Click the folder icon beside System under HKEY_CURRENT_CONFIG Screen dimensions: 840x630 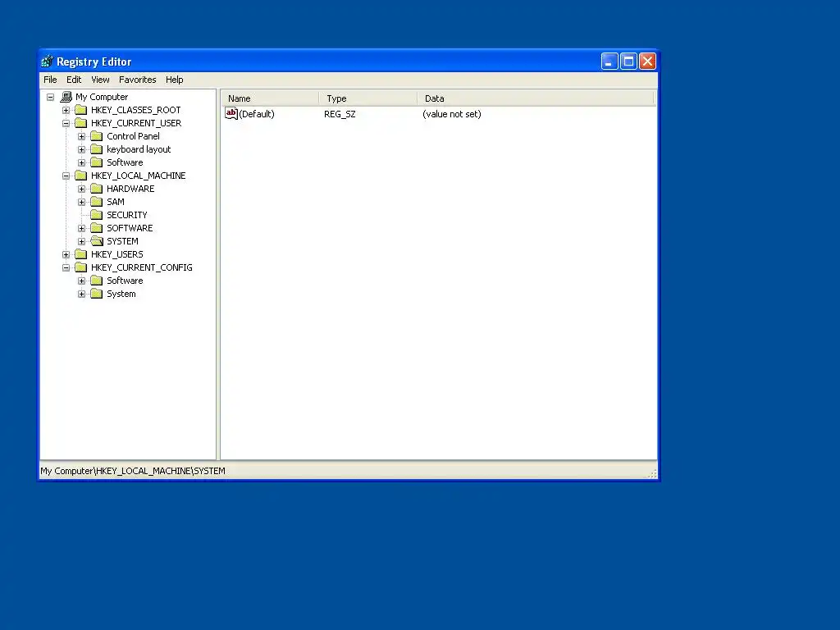[97, 294]
